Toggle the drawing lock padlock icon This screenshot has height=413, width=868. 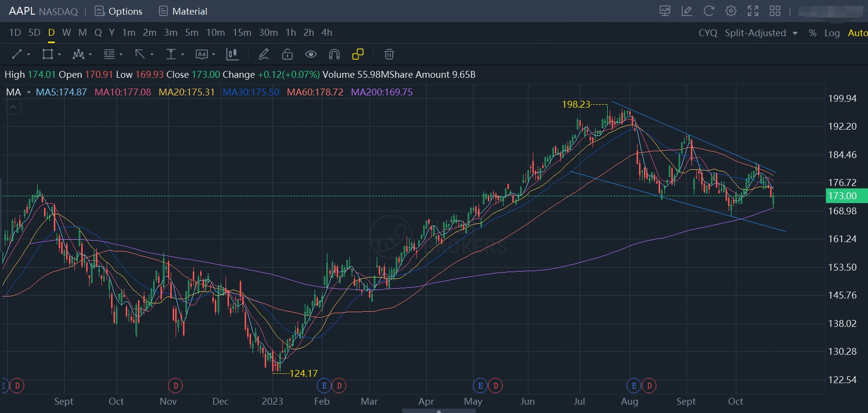click(x=287, y=54)
